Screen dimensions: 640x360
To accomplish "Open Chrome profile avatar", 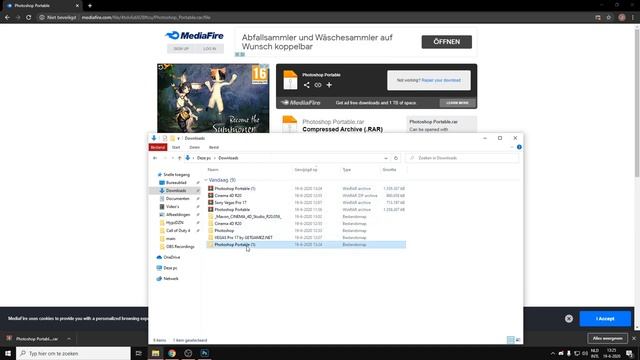I will coord(622,18).
